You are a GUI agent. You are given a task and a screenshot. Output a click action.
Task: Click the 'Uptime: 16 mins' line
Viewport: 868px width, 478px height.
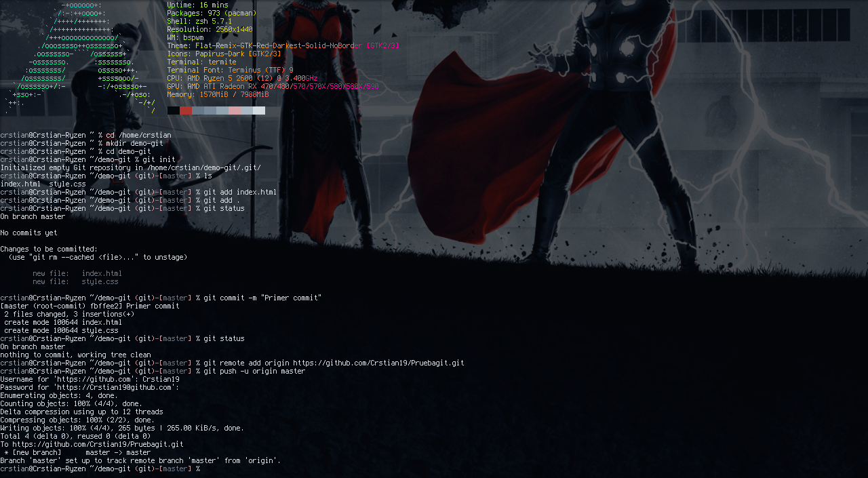[197, 5]
